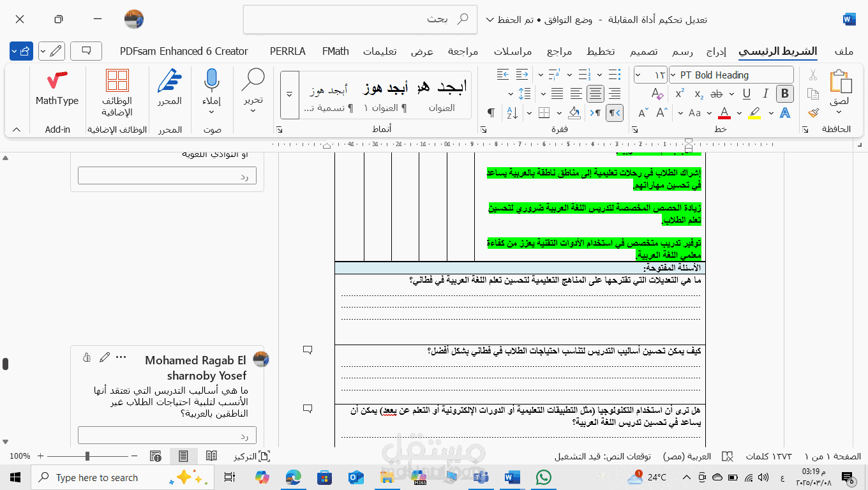Click the Borders grid icon

(544, 113)
